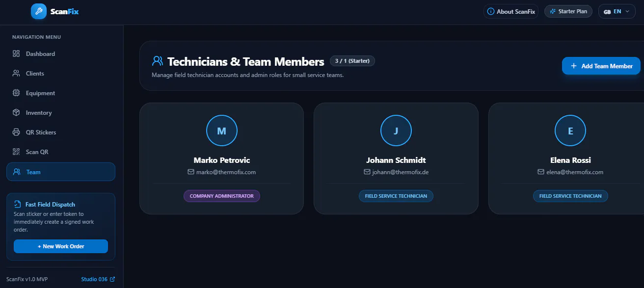Open About ScanFix
This screenshot has width=644, height=288.
click(511, 11)
